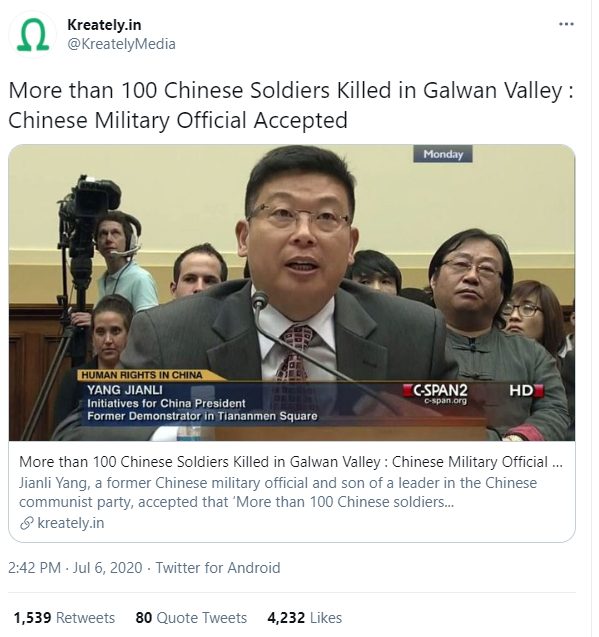Click the tweet headline text
The height and width of the screenshot is (637, 599).
291,105
